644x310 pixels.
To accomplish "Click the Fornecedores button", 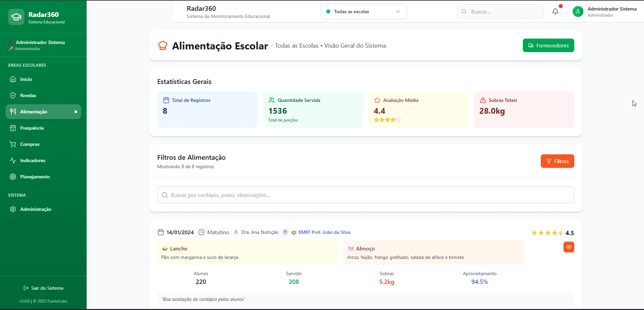I will (x=548, y=45).
